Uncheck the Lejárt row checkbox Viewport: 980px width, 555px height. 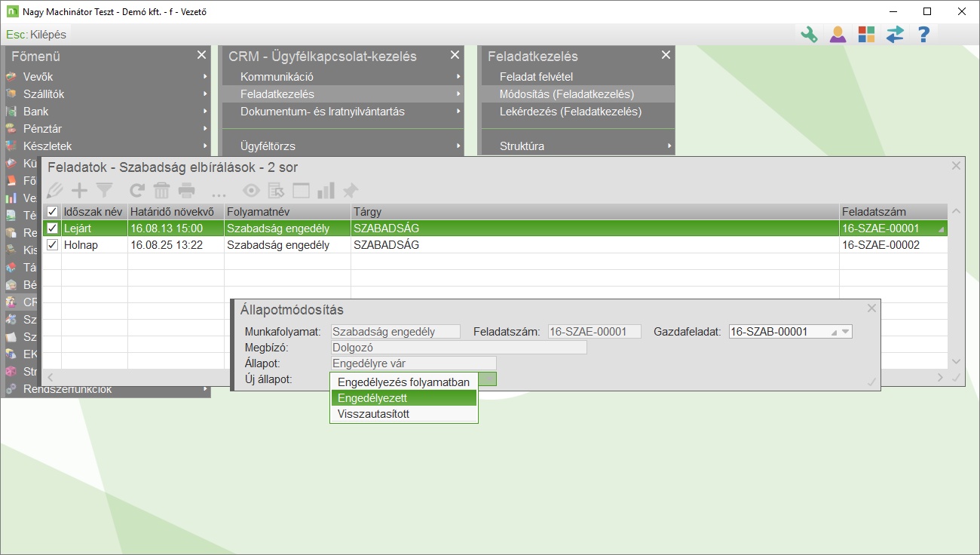coord(52,228)
